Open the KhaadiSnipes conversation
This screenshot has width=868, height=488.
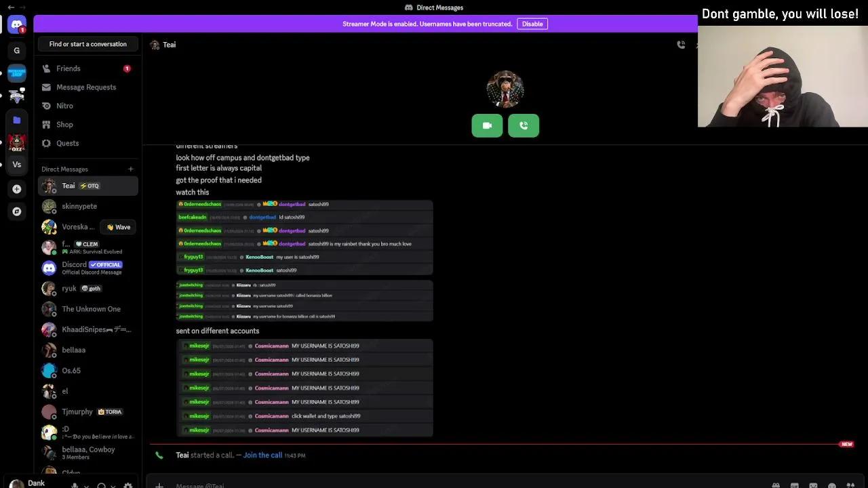coord(88,329)
